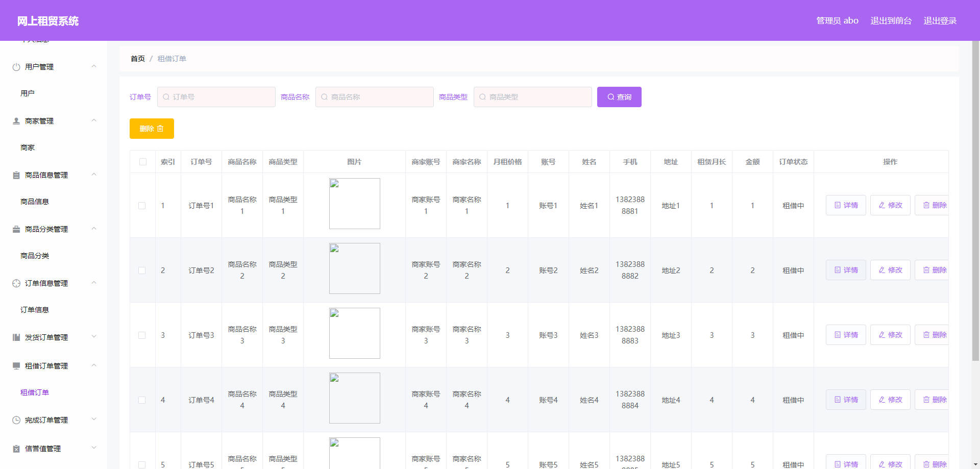Click the 商品分类管理 briefcase icon
The image size is (980, 469).
[16, 229]
